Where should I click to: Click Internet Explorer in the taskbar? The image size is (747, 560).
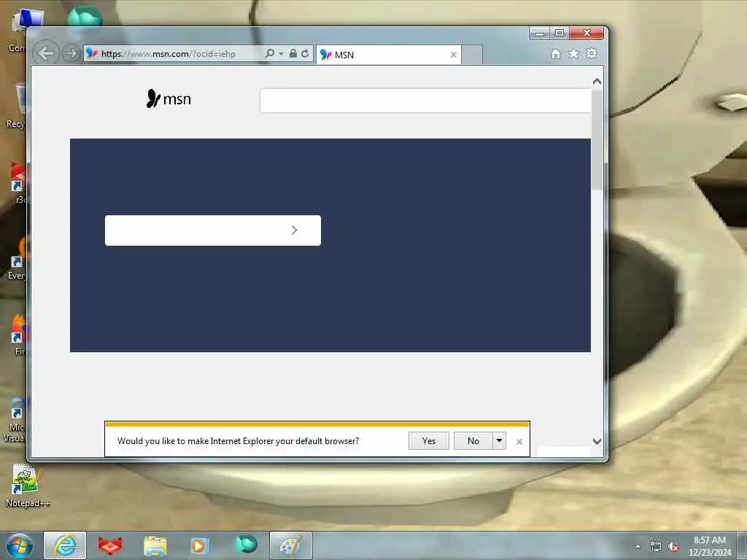[x=65, y=545]
